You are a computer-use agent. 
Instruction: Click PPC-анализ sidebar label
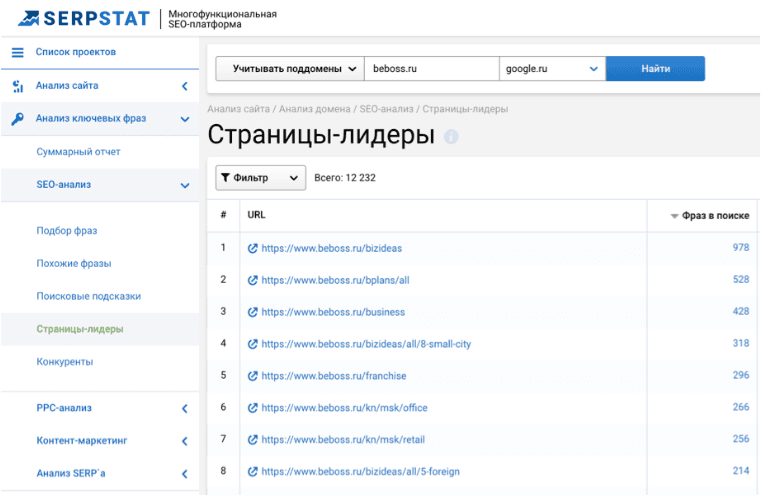click(x=64, y=408)
